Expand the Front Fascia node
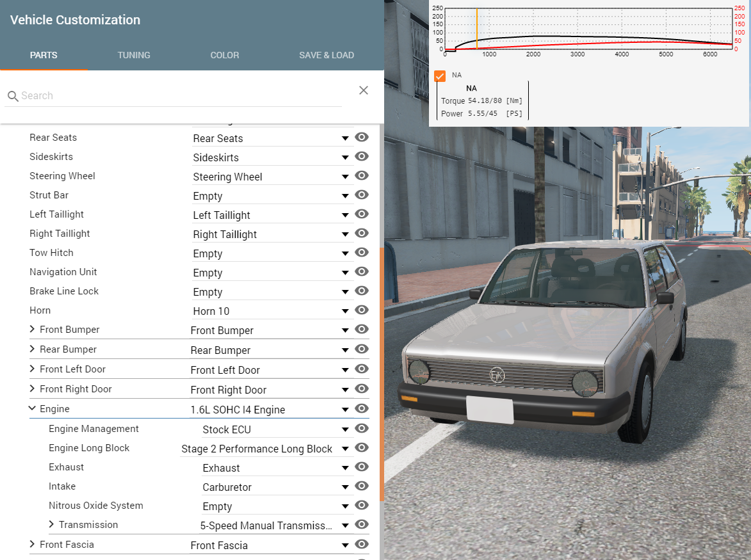The image size is (751, 560). click(x=32, y=544)
